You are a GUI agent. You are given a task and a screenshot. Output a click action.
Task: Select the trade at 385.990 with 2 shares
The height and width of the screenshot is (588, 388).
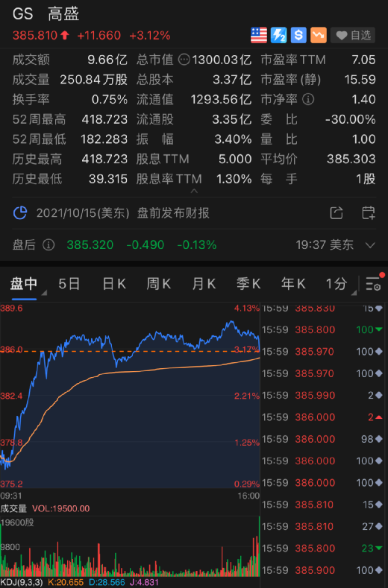(x=322, y=395)
